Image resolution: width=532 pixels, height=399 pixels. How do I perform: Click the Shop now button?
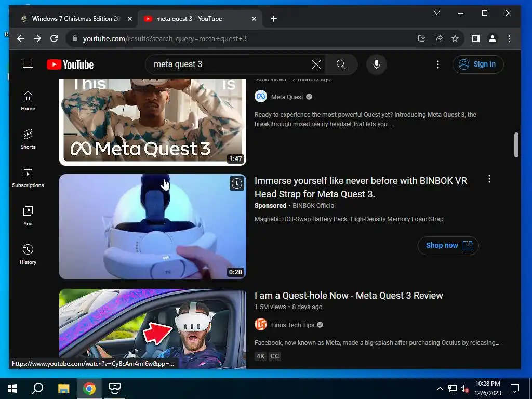pyautogui.click(x=448, y=245)
